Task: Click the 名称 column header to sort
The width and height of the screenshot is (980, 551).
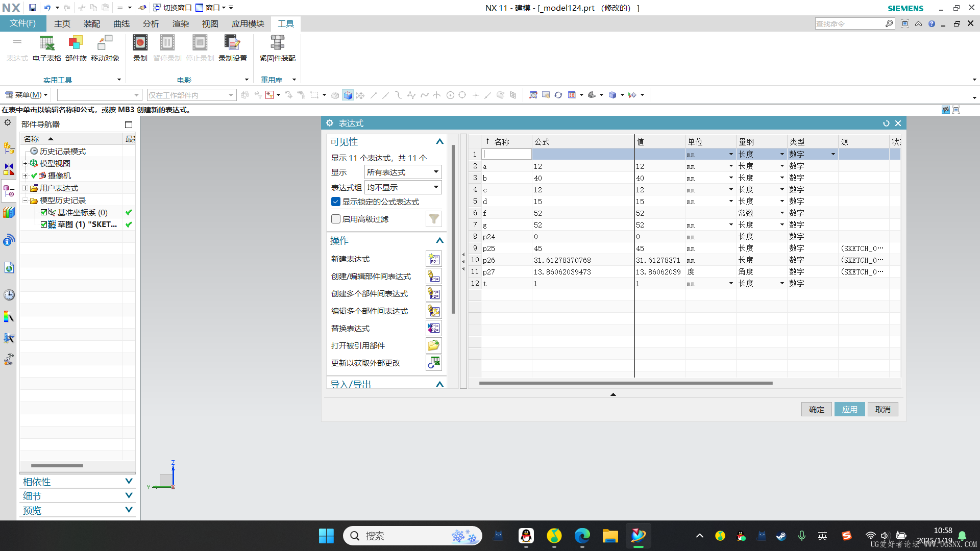Action: 506,142
